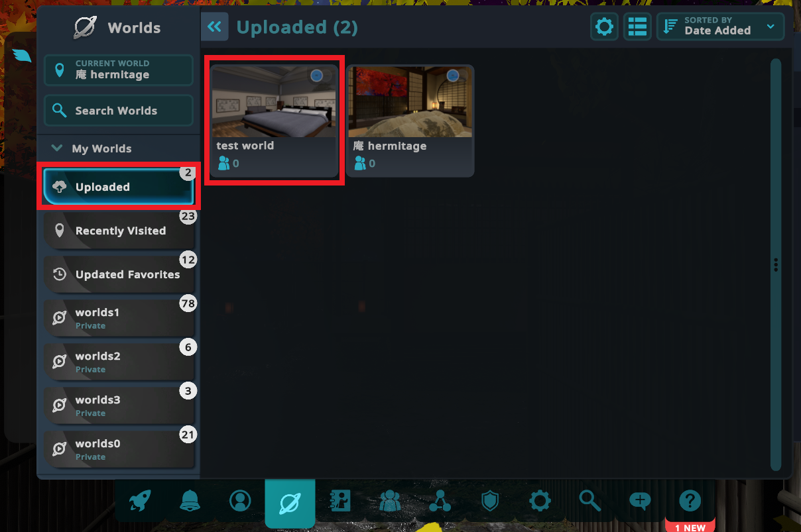Collapse the sidebar with double chevron

point(215,27)
